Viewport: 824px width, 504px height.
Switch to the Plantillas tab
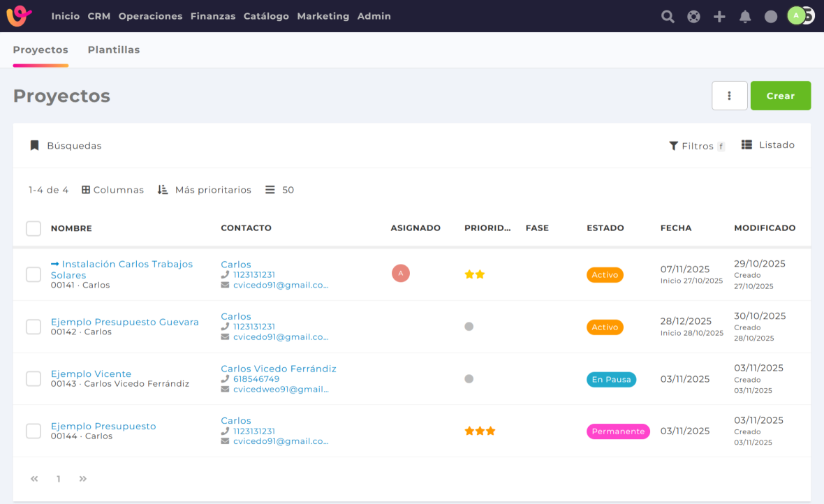tap(114, 50)
